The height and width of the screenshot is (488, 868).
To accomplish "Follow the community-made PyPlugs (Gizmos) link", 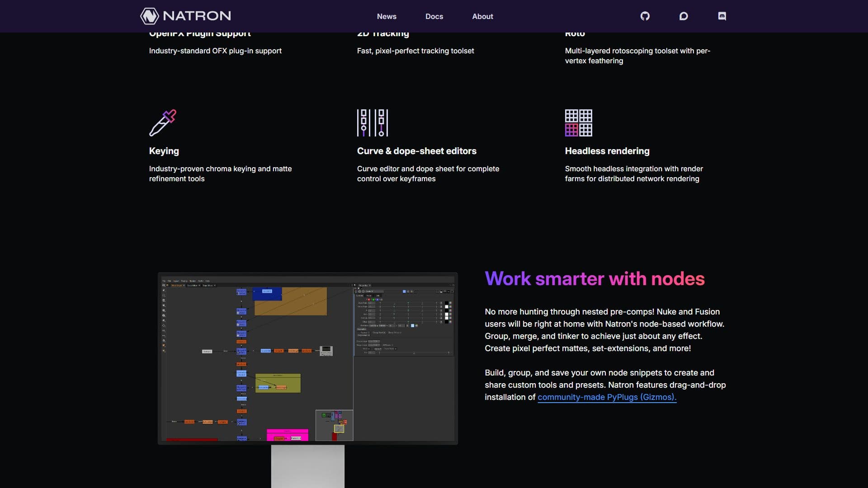I will 607,397.
